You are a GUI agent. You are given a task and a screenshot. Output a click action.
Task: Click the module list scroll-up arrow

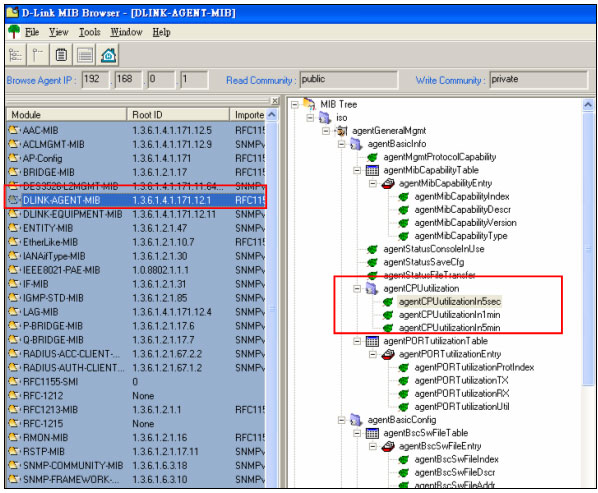272,114
